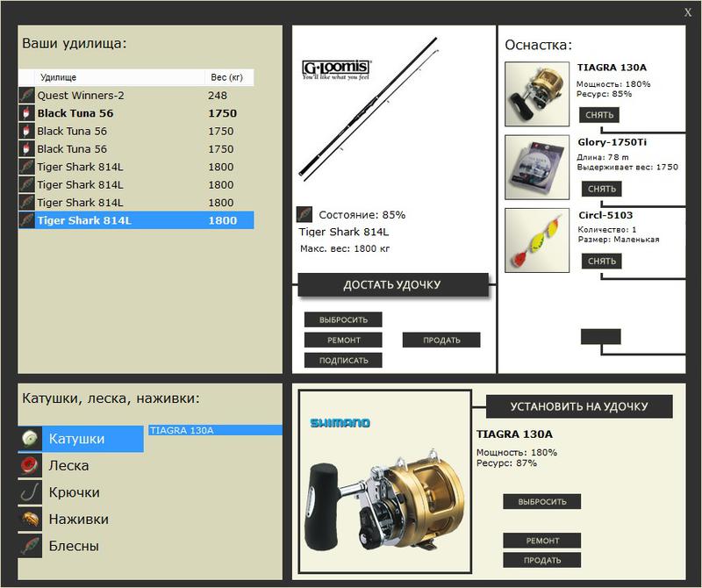The width and height of the screenshot is (702, 588).
Task: Click the bold Black Tuna 56 row's icon
Action: 26,113
